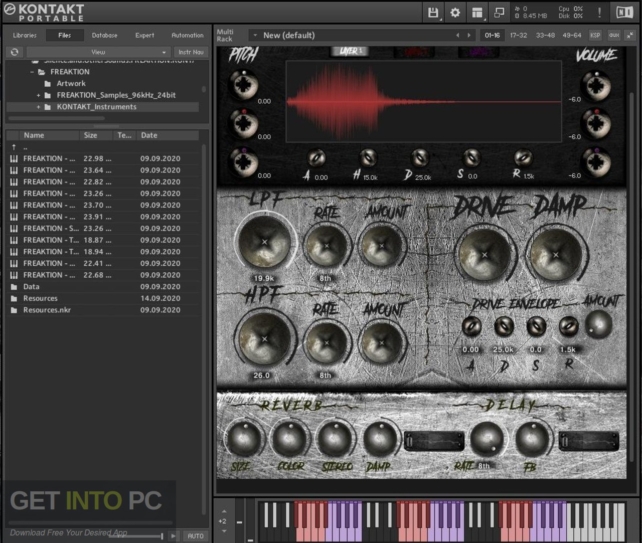
Task: Open the Data folder in file list
Action: point(103,287)
